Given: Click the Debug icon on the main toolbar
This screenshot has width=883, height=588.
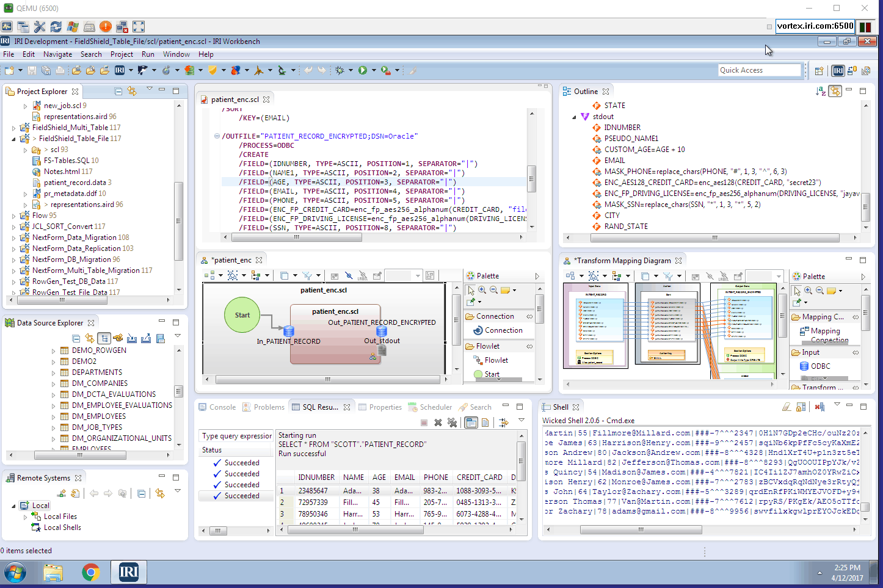Looking at the screenshot, I should tap(340, 70).
